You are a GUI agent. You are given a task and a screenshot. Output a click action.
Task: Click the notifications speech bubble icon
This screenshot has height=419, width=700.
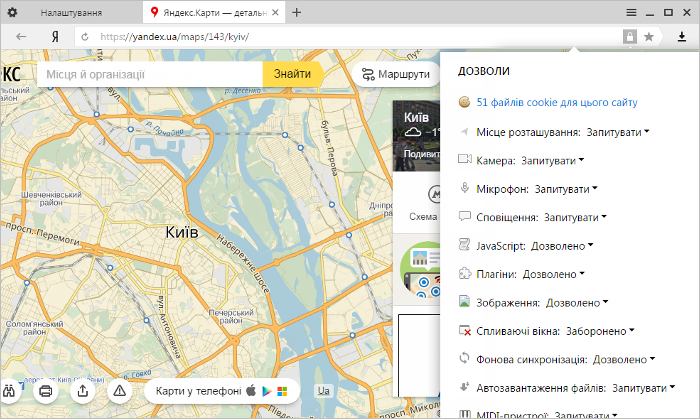(x=465, y=216)
